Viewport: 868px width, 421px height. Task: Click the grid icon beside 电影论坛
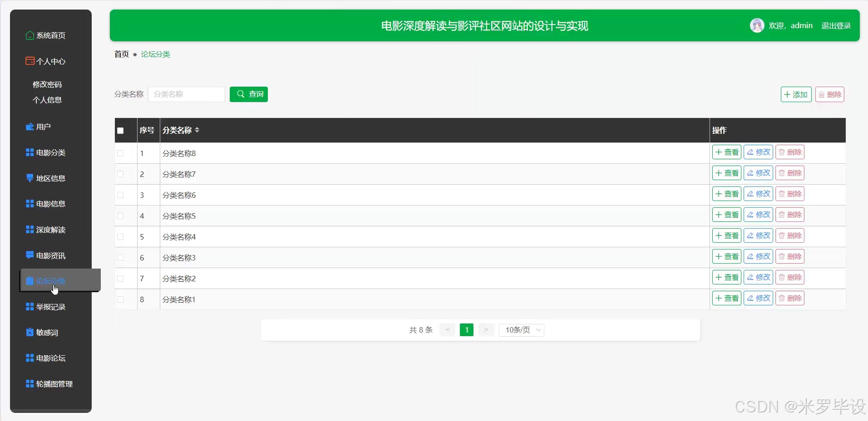point(30,358)
